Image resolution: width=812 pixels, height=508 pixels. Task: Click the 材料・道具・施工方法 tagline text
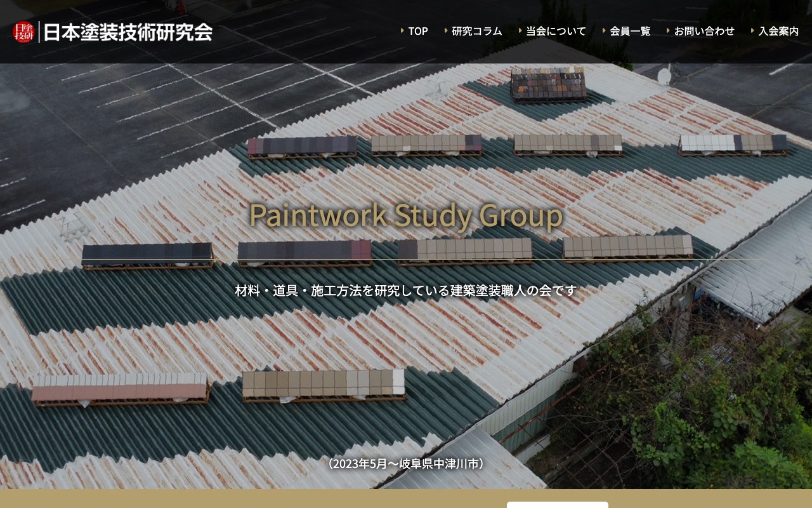406,290
